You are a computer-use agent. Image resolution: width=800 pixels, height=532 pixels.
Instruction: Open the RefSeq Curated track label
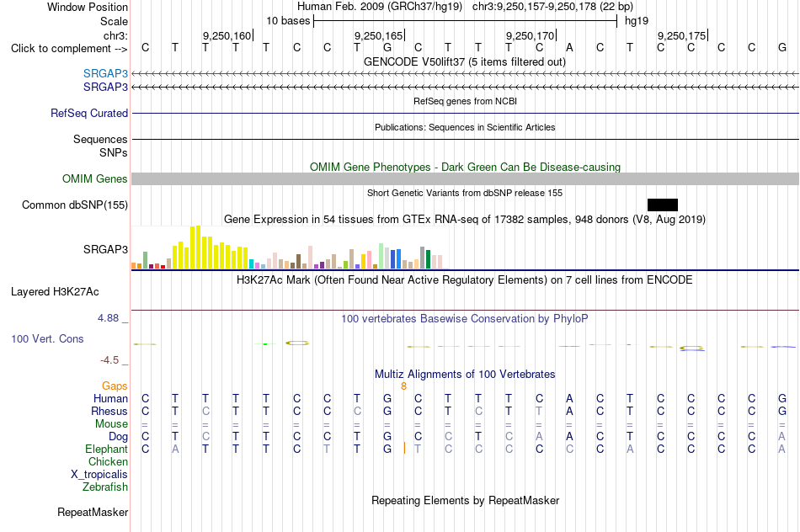pyautogui.click(x=89, y=114)
